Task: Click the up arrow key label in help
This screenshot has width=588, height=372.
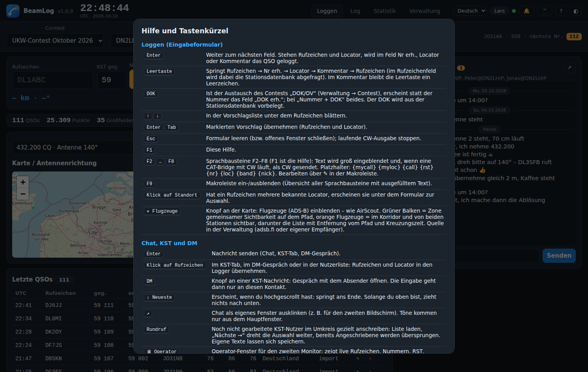Action: click(x=148, y=116)
